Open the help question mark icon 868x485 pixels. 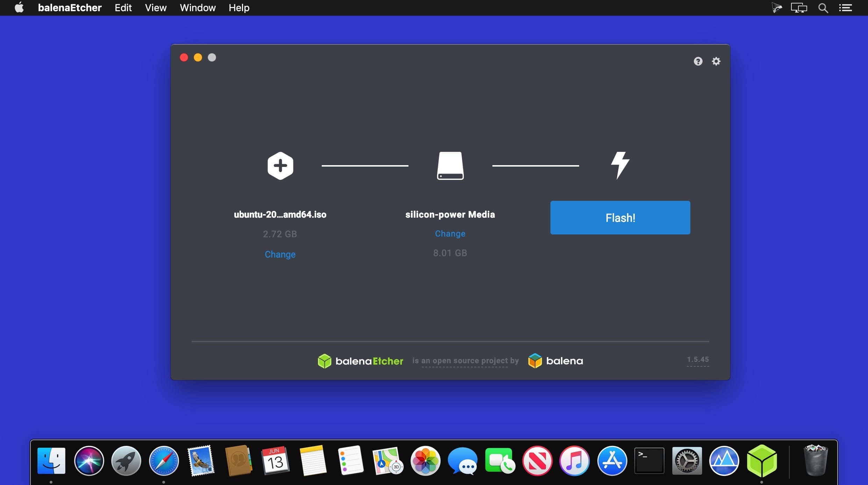pyautogui.click(x=698, y=62)
